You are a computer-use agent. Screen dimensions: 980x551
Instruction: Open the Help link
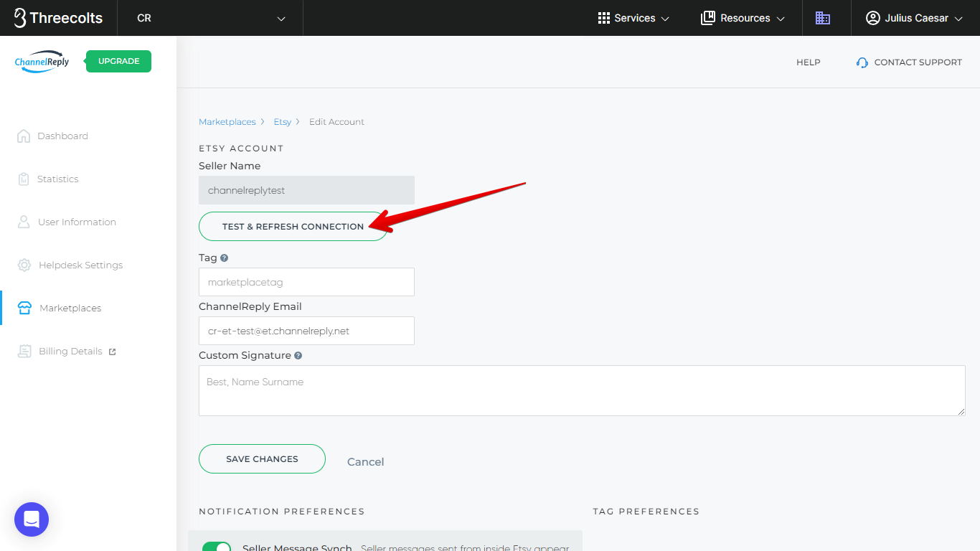tap(808, 62)
